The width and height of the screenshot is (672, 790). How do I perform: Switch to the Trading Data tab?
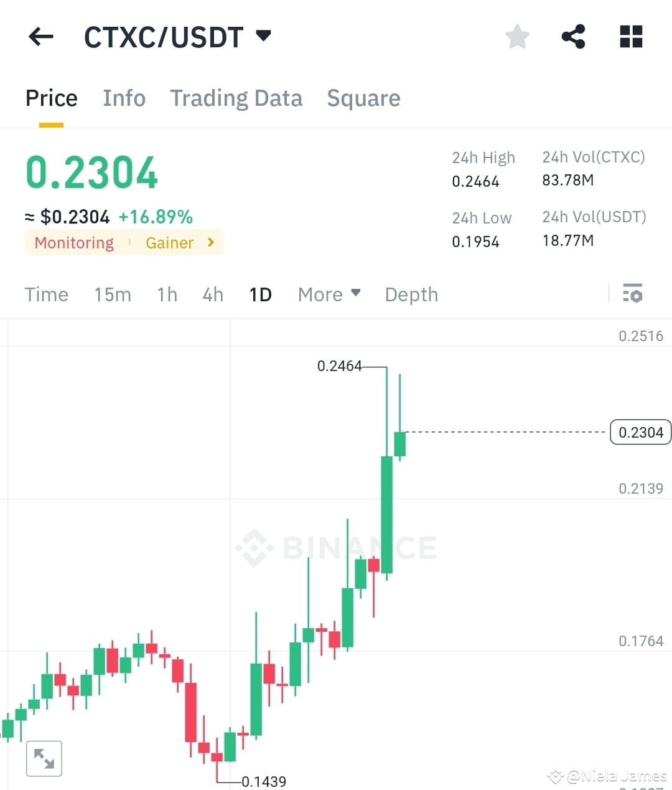pyautogui.click(x=236, y=98)
